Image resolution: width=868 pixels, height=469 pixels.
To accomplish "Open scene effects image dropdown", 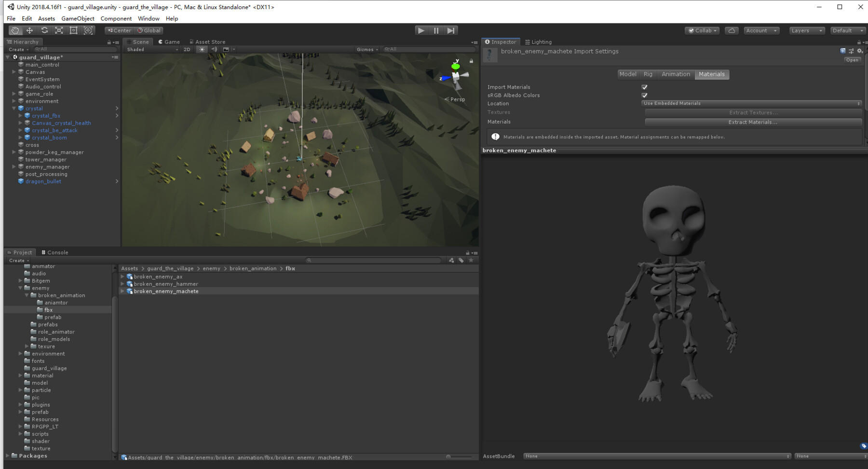I will pyautogui.click(x=228, y=49).
